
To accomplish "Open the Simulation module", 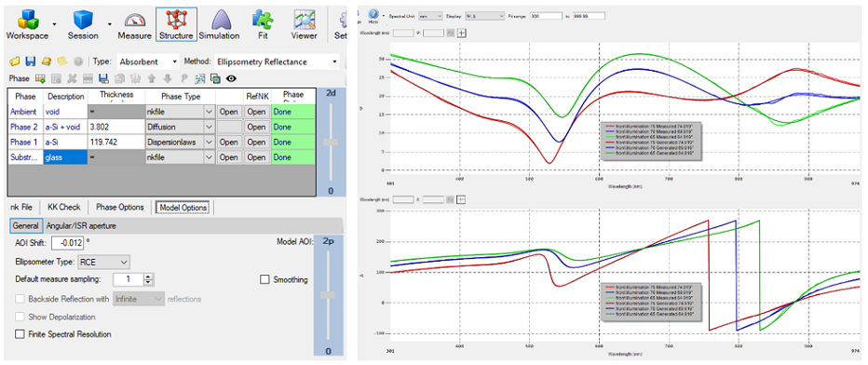I will click(219, 23).
